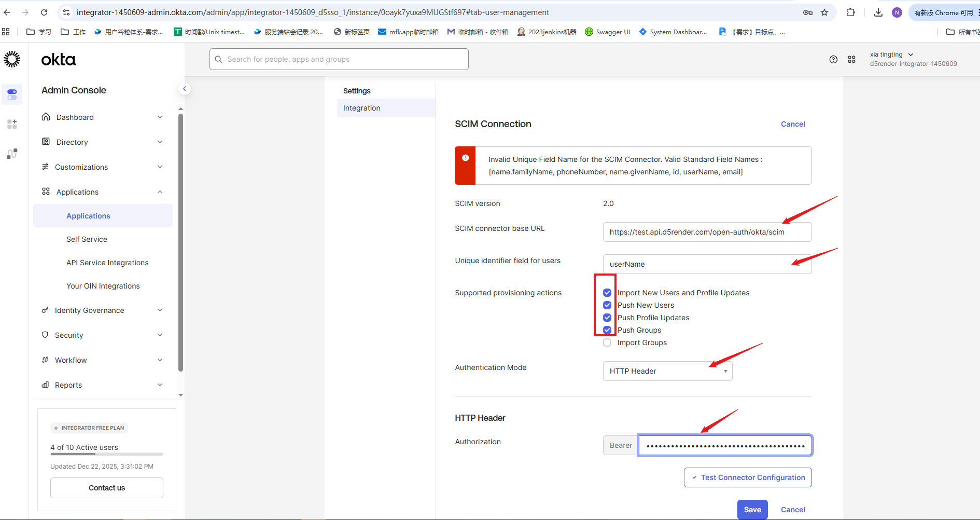Click the SCIM connector base URL field
Viewport: 980px width, 520px height.
[x=707, y=232]
